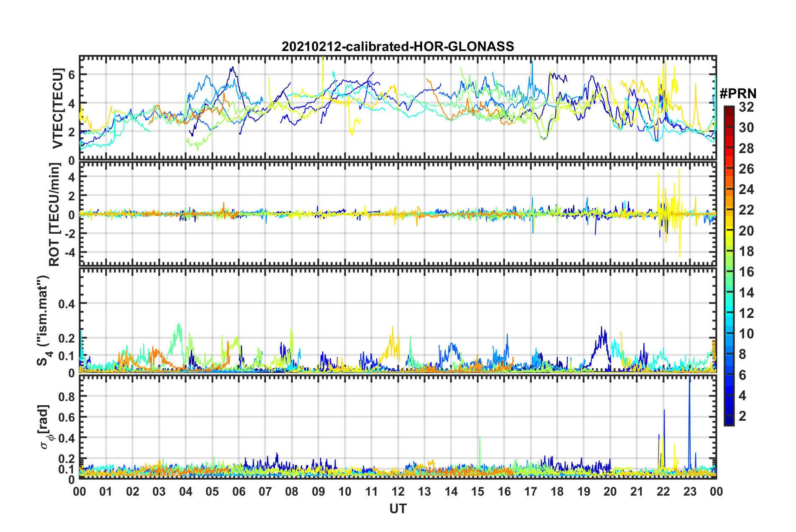This screenshot has width=796, height=532.
Task: Click UT axis tick label 23
Action: coord(690,491)
